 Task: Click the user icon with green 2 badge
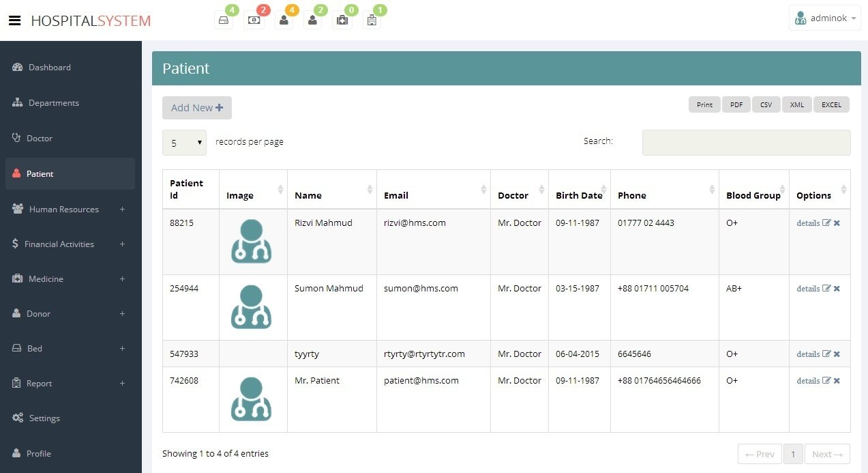(312, 20)
